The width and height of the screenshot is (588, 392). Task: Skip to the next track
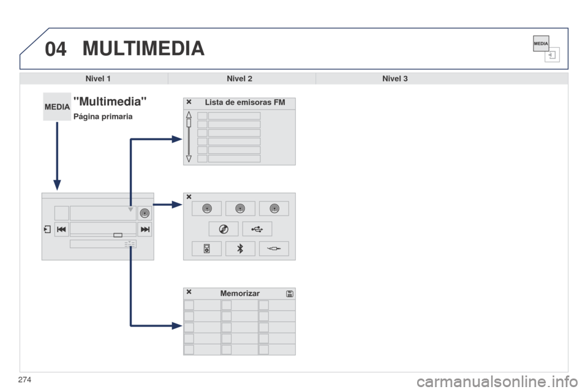point(145,229)
